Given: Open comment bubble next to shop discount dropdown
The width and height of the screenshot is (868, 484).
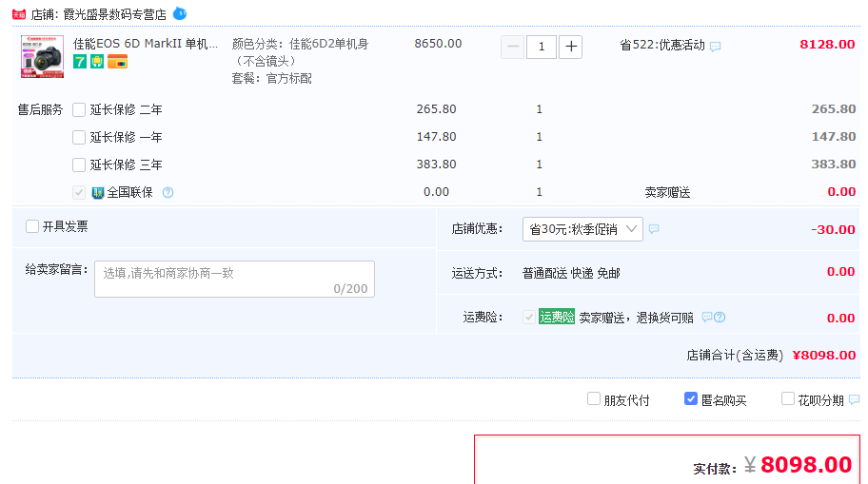Looking at the screenshot, I should pyautogui.click(x=654, y=229).
